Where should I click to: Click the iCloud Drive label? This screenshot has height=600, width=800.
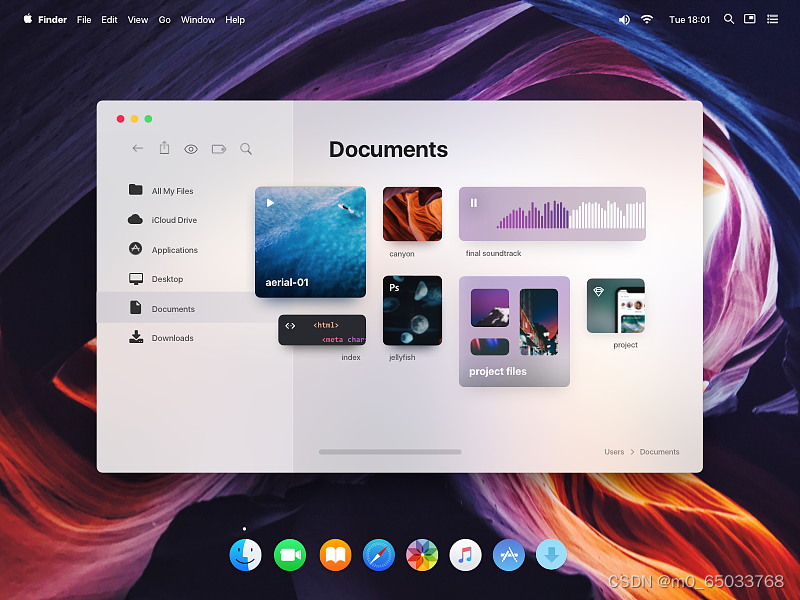coord(174,220)
